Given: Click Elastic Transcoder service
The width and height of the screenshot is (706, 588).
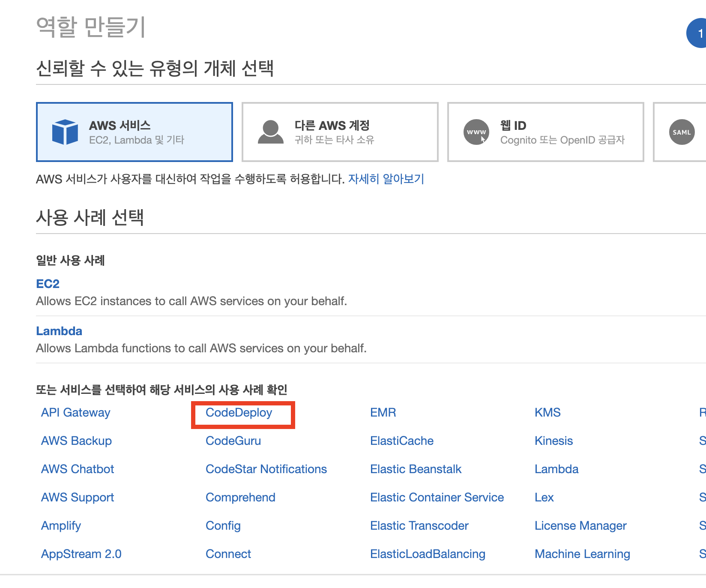Looking at the screenshot, I should tap(419, 525).
